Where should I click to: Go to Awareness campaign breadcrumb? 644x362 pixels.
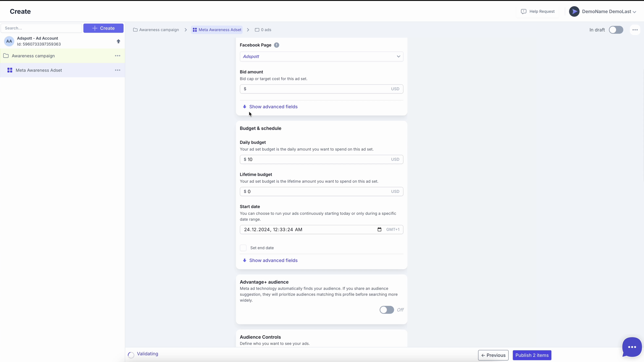pyautogui.click(x=156, y=30)
